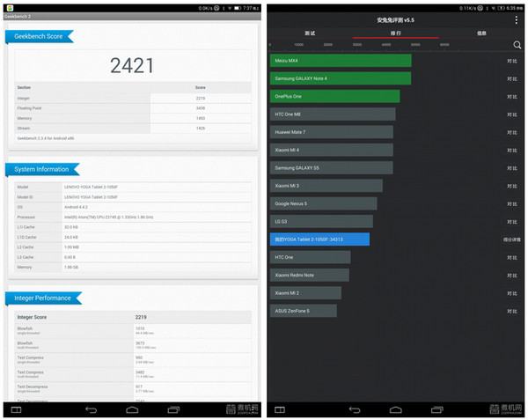This screenshot has height=420, width=528.
Task: Tap multi-window icon in Geekbench navigation bar
Action: click(x=16, y=409)
